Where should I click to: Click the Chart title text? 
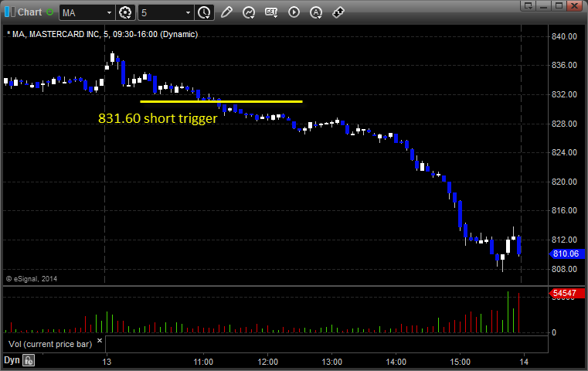point(29,12)
